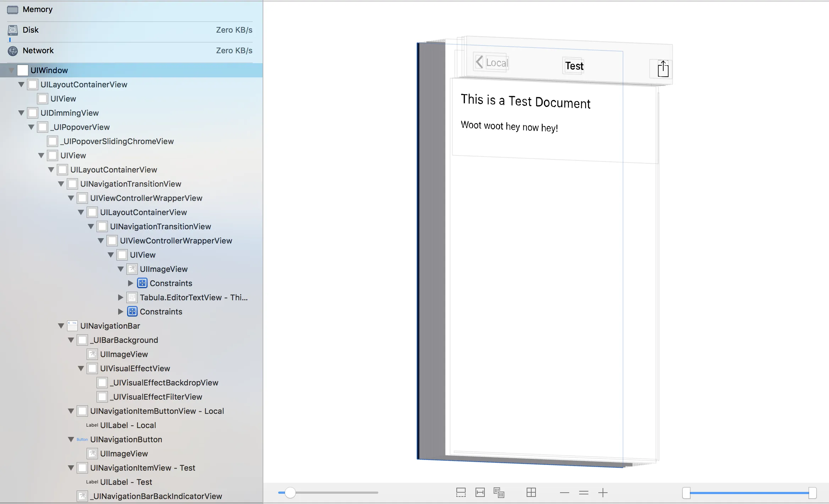Click the orient to 2D grid icon
Viewport: 829px width, 504px height.
(531, 492)
